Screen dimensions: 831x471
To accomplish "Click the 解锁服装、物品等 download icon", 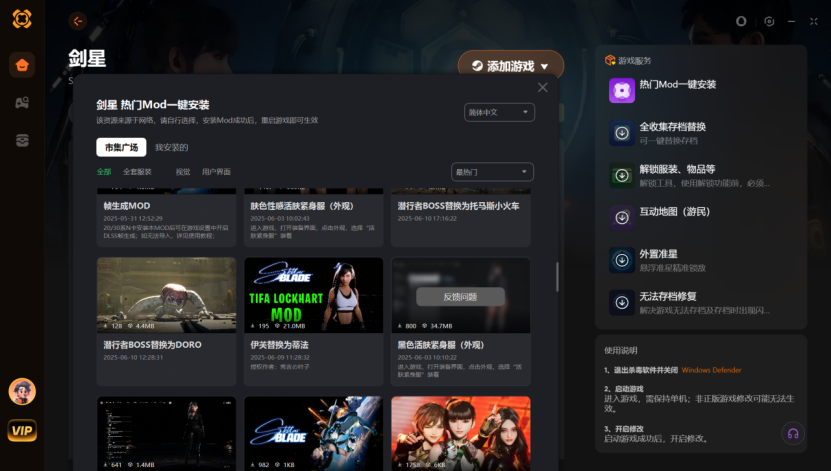I will [x=622, y=175].
